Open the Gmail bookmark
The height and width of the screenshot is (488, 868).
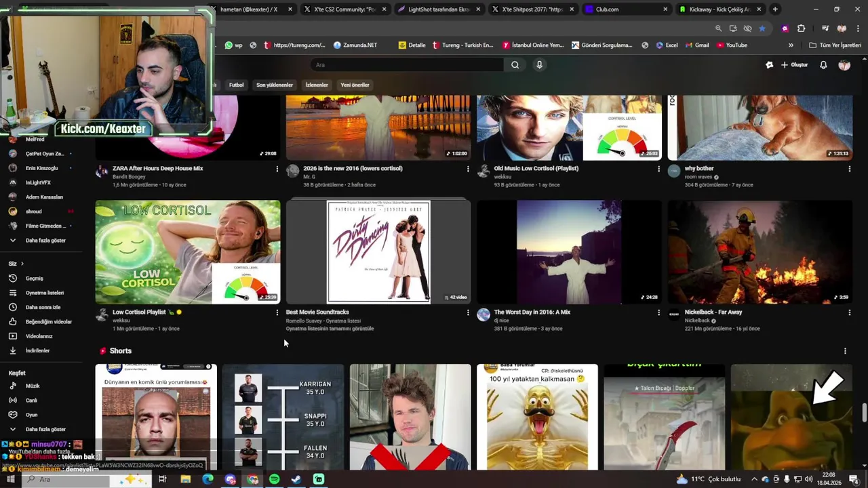tap(696, 45)
